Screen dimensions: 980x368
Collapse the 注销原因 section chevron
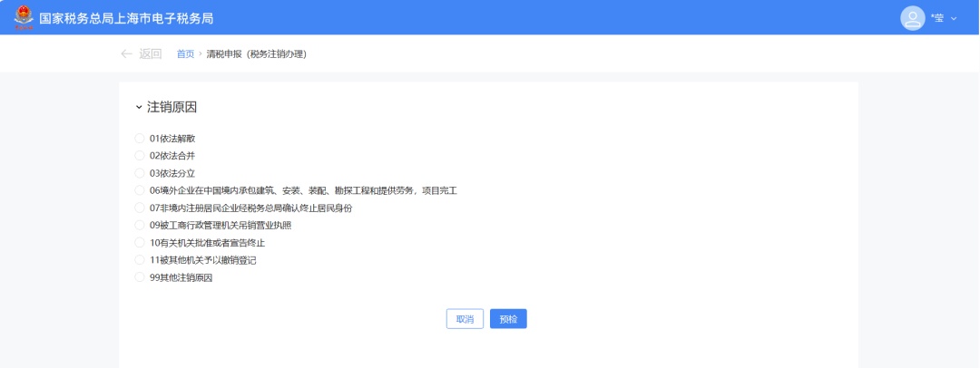tap(139, 108)
